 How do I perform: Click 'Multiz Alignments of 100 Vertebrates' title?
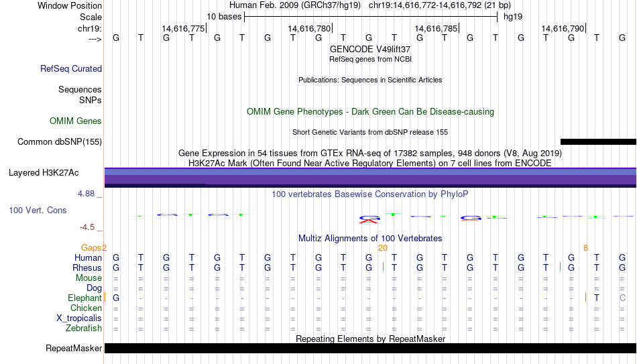[x=370, y=239]
